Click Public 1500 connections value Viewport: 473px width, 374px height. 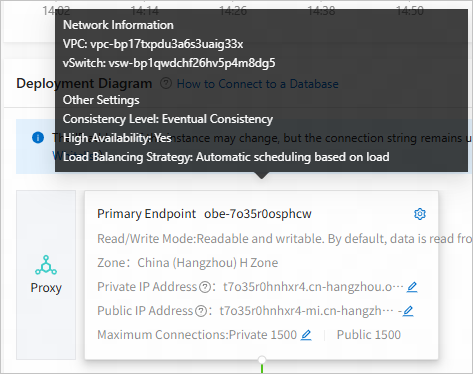(x=369, y=335)
